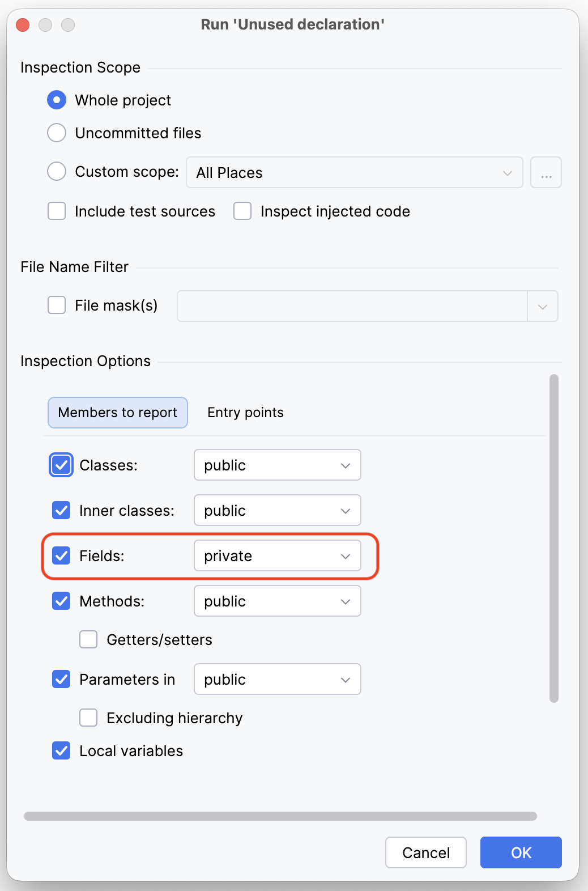Click the red close window button
588x891 pixels.
(23, 25)
